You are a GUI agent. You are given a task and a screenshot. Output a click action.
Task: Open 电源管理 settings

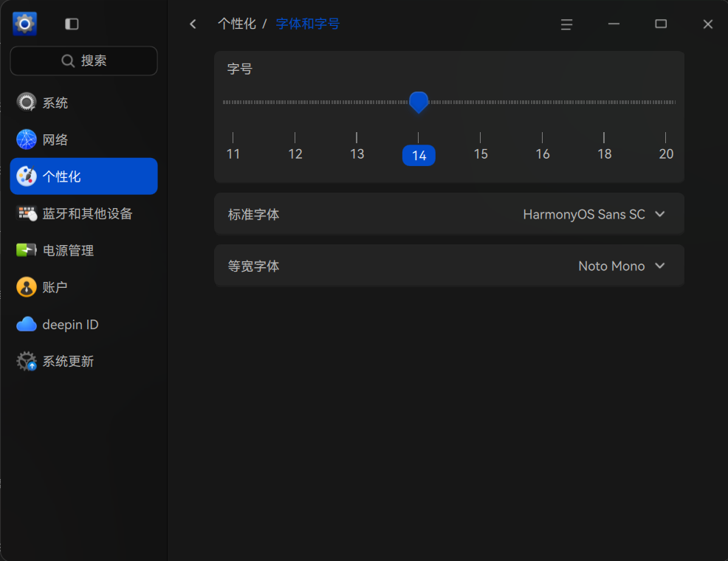coord(26,250)
